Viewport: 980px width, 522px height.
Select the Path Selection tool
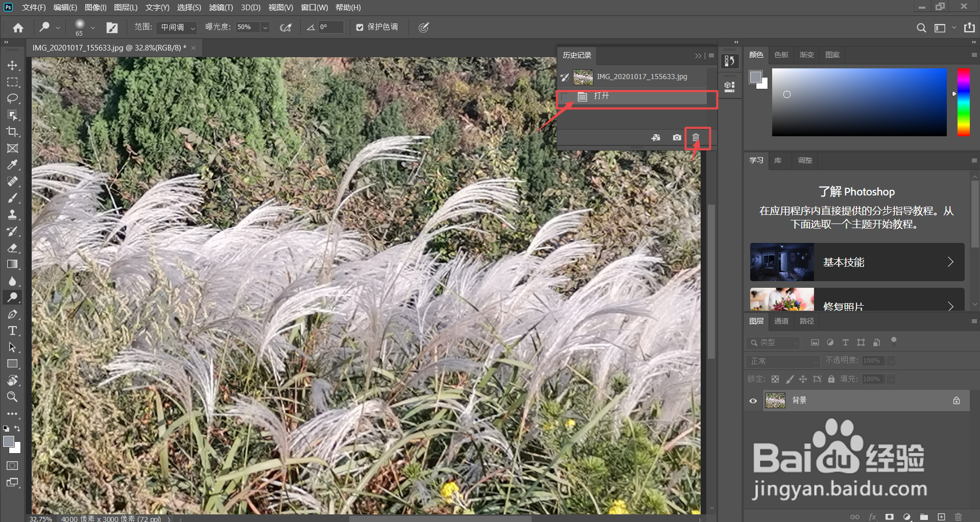point(12,347)
